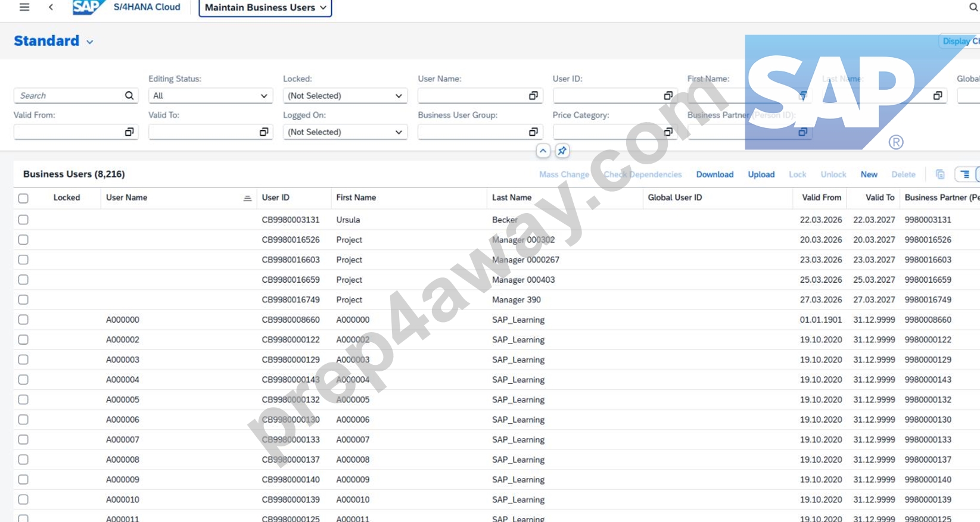
Task: Click the back arrow icon
Action: tap(51, 7)
